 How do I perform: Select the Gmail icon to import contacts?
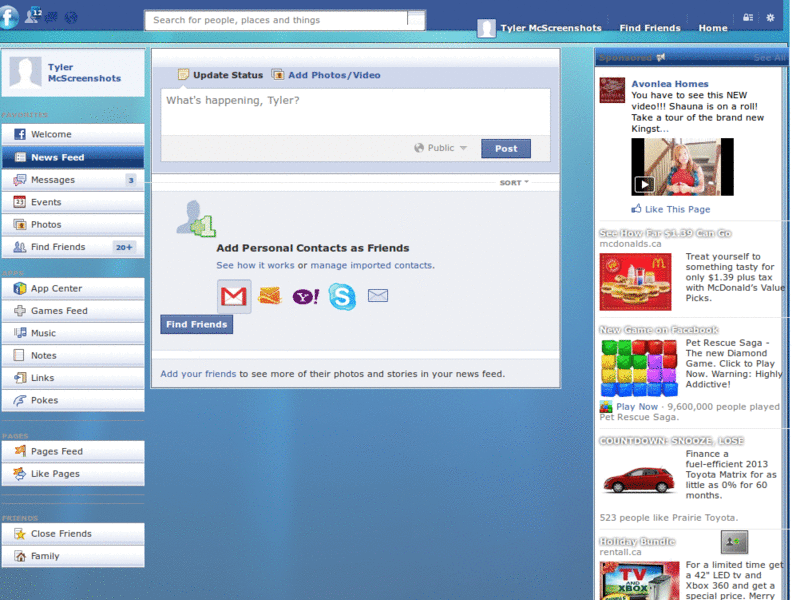click(x=234, y=296)
